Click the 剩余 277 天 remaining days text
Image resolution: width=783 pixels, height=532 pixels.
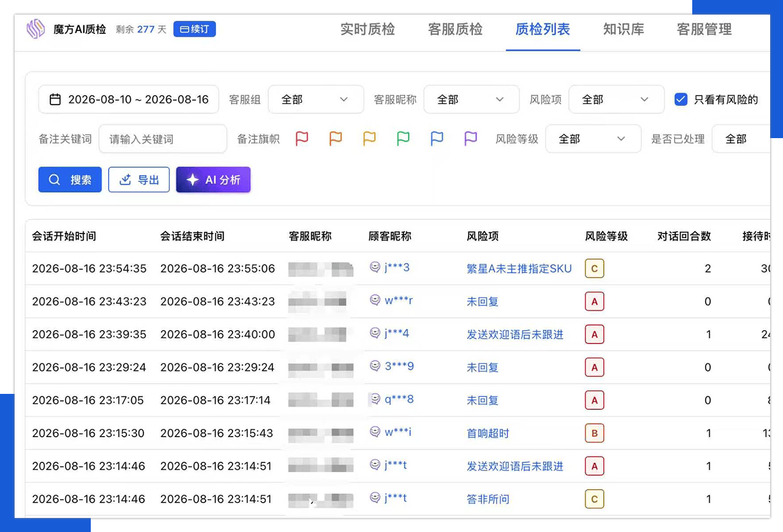141,29
